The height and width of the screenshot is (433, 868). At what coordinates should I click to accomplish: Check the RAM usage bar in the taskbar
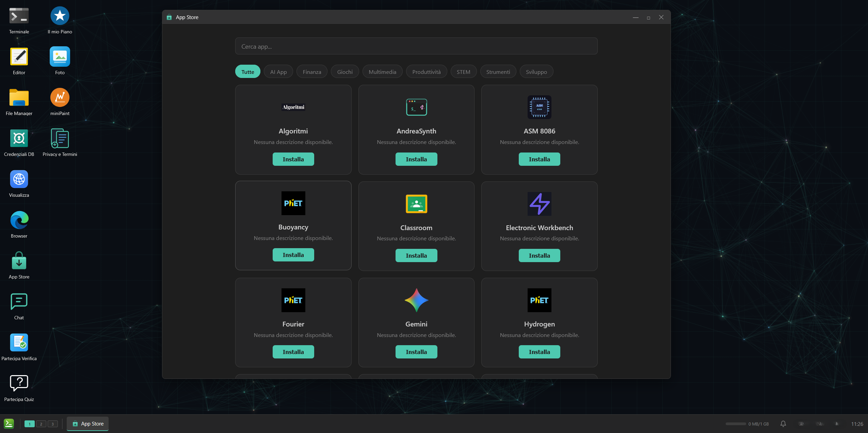pyautogui.click(x=735, y=424)
